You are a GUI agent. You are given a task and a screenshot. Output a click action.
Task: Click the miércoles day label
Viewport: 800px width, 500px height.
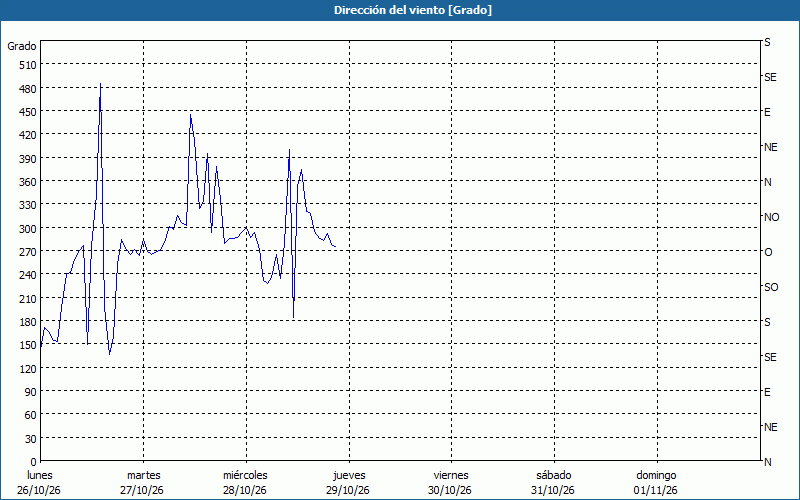(245, 475)
